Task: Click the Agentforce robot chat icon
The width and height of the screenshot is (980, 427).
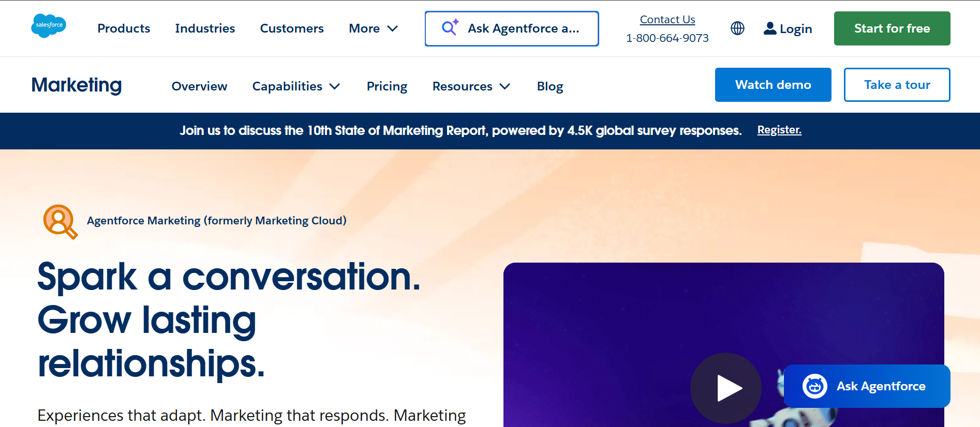Action: pyautogui.click(x=814, y=386)
